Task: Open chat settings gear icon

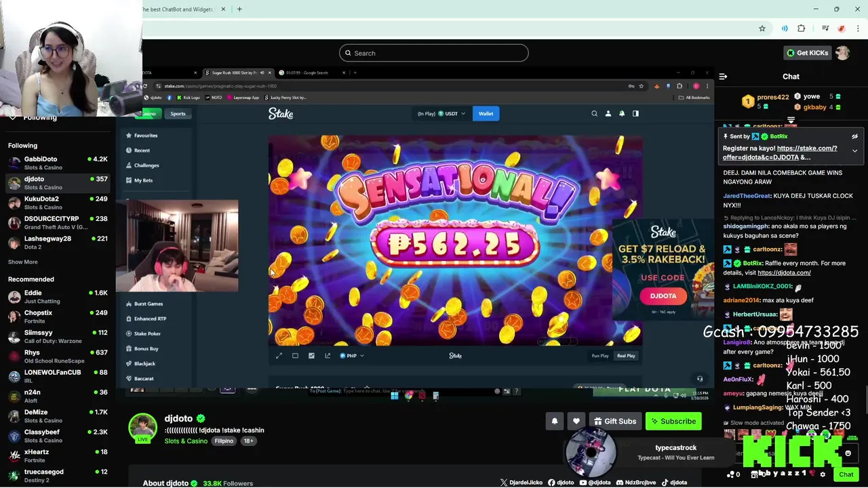Action: tap(823, 474)
